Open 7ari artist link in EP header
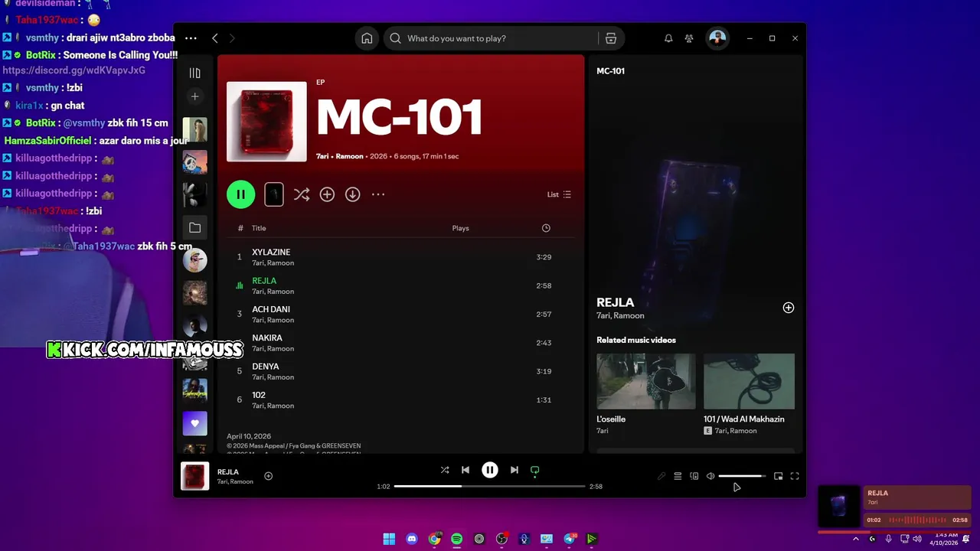980x551 pixels. click(x=322, y=156)
